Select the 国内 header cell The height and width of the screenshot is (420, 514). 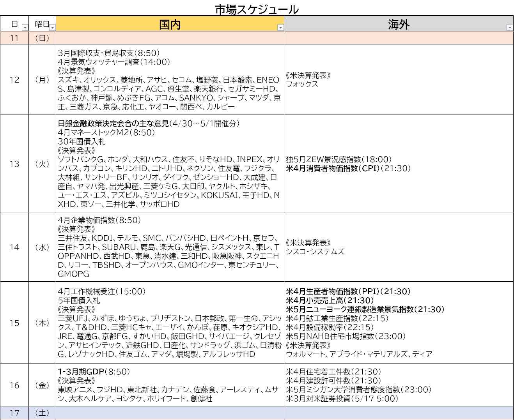tap(170, 24)
